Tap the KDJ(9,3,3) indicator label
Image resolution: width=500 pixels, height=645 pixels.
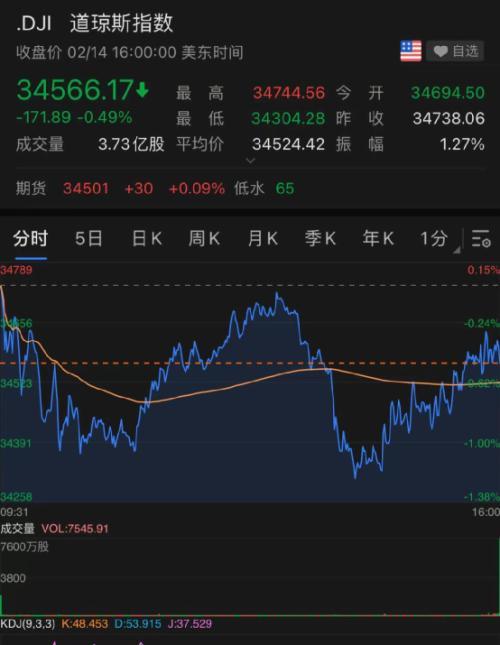pyautogui.click(x=28, y=624)
